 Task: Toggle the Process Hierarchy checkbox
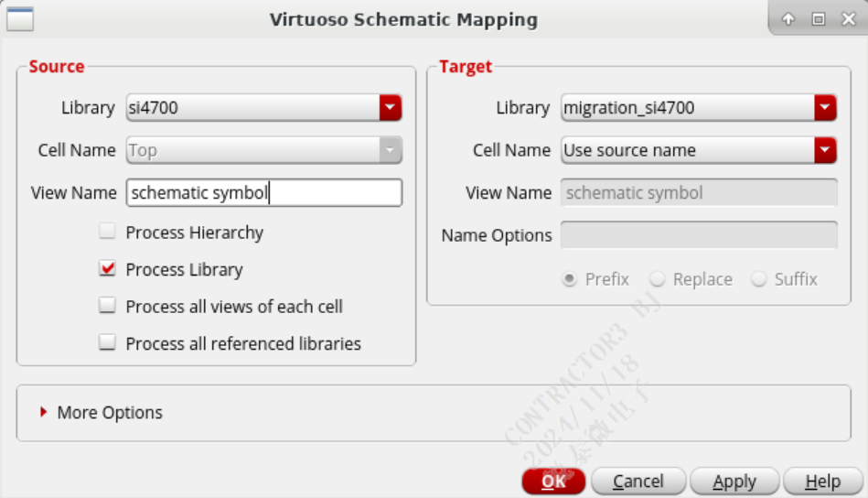pos(107,232)
